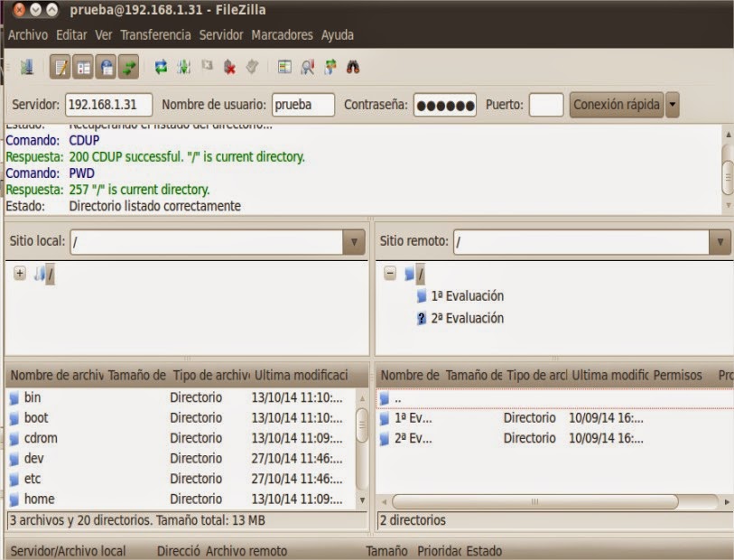
Task: Click the local file list scrollbar handle
Action: click(362, 425)
